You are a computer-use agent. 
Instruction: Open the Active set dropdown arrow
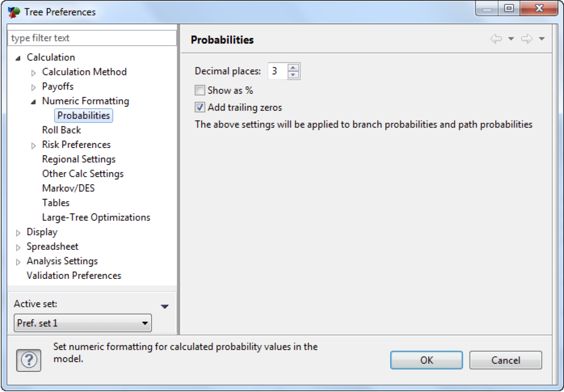[x=164, y=306]
